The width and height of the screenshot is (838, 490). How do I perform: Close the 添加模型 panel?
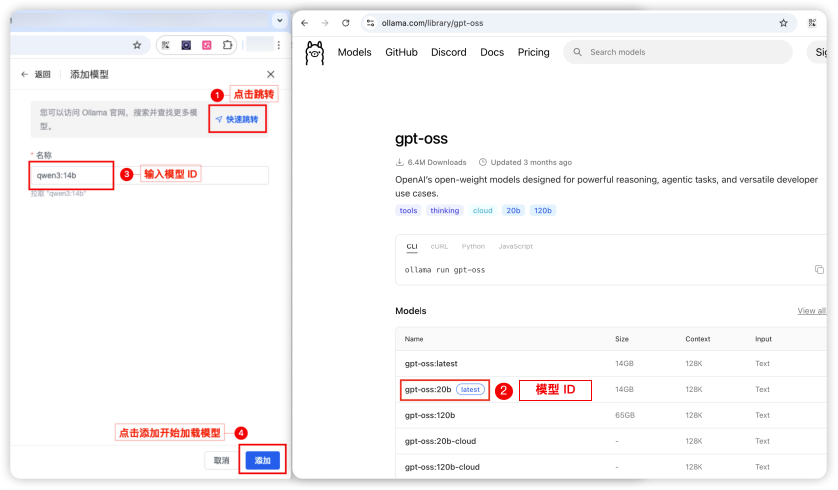[270, 74]
